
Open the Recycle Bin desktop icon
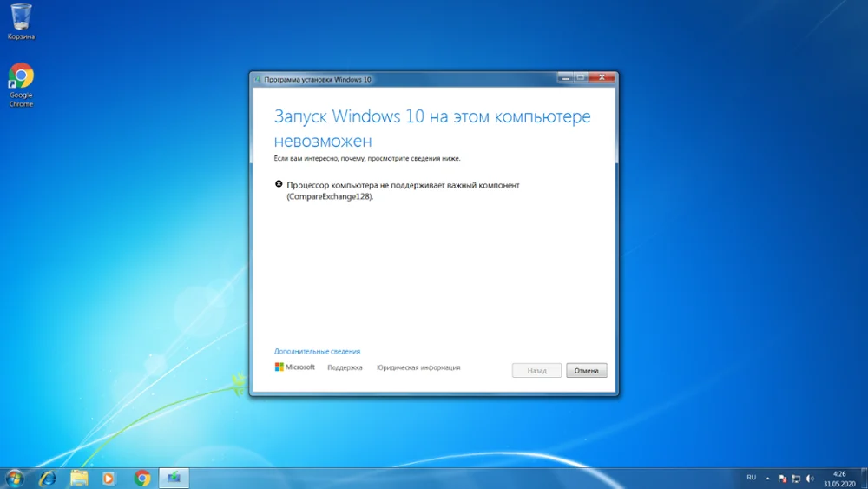21,23
